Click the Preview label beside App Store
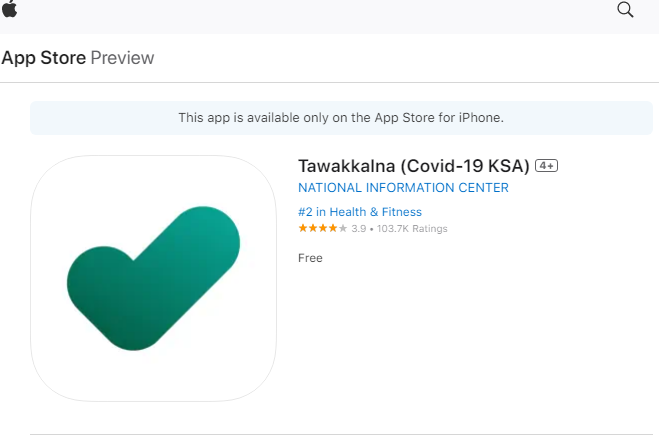This screenshot has width=659, height=442. [122, 58]
